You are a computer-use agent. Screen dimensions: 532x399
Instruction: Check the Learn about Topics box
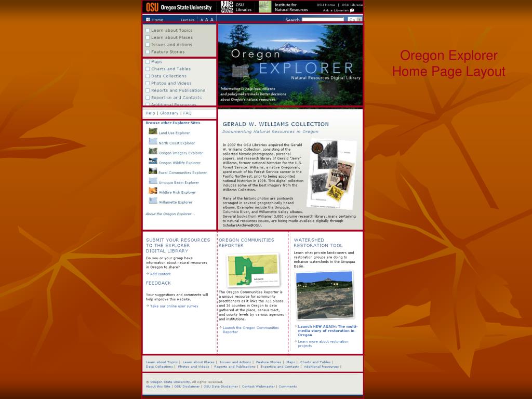click(x=148, y=30)
